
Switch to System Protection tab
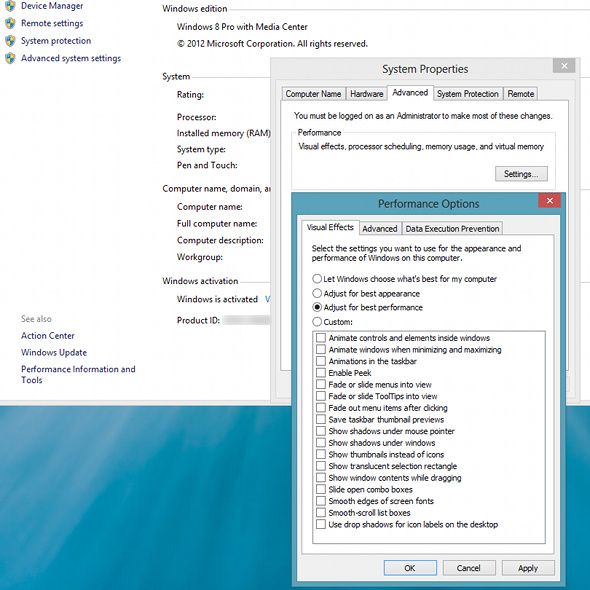[467, 94]
